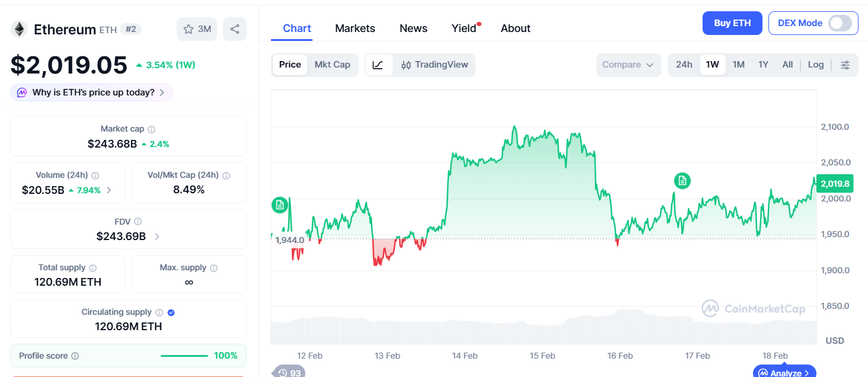Click Max. supply info icon
The height and width of the screenshot is (377, 868).
(213, 268)
